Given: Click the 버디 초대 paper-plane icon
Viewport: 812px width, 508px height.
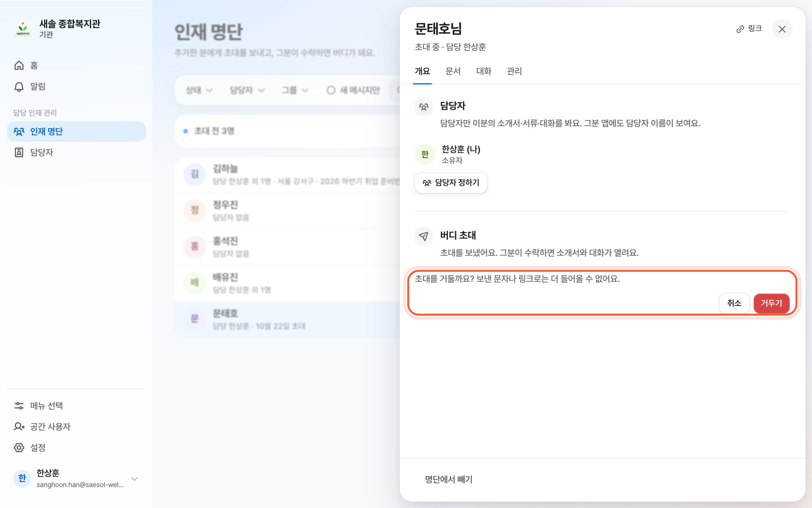Looking at the screenshot, I should pos(423,236).
